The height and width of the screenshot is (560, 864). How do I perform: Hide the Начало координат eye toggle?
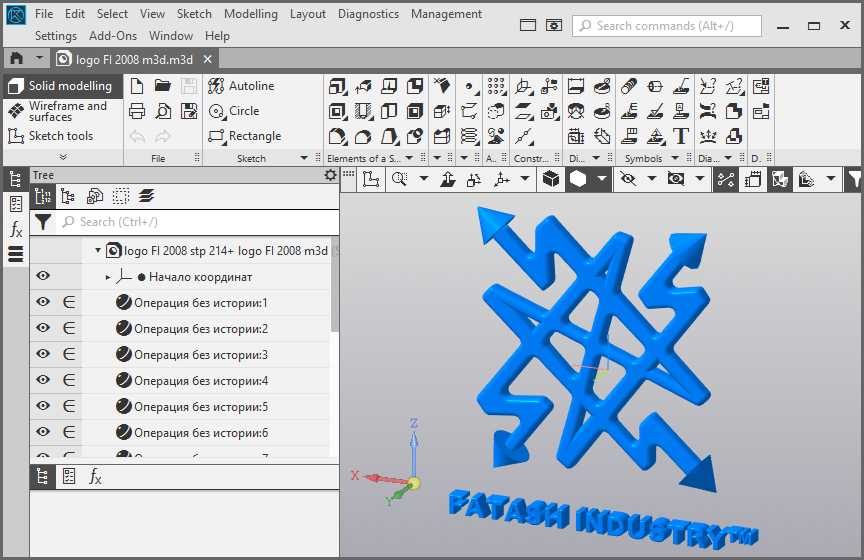(44, 277)
